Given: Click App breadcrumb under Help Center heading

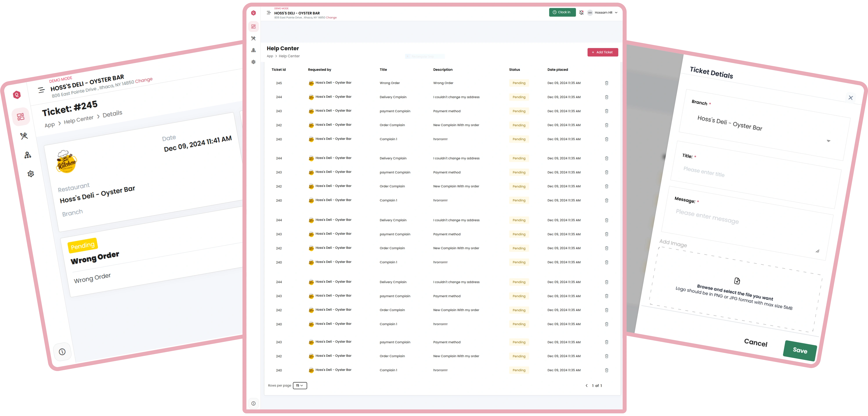Looking at the screenshot, I should click(270, 56).
